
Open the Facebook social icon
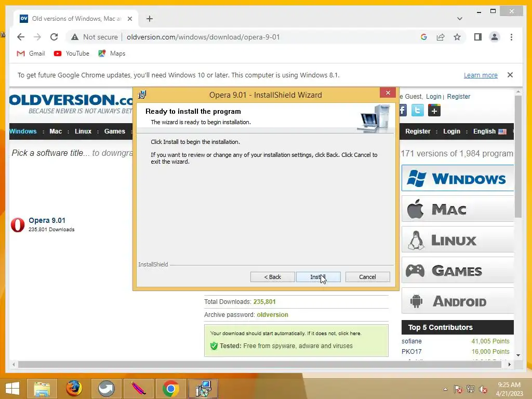point(403,110)
